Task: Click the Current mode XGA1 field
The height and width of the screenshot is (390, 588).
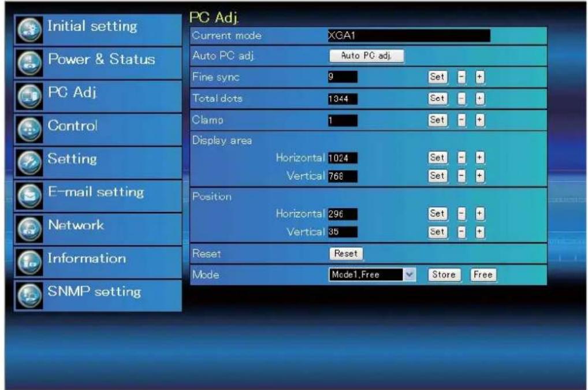Action: coord(409,36)
